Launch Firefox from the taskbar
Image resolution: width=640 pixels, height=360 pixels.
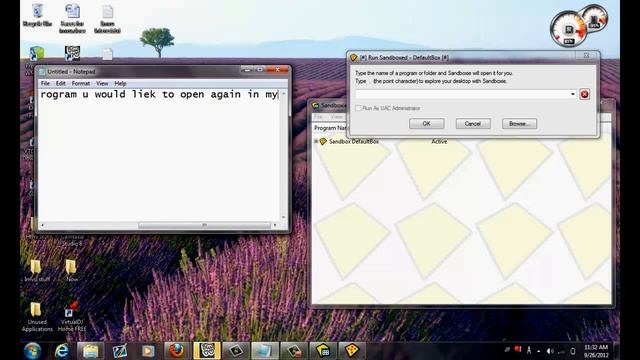177,351
